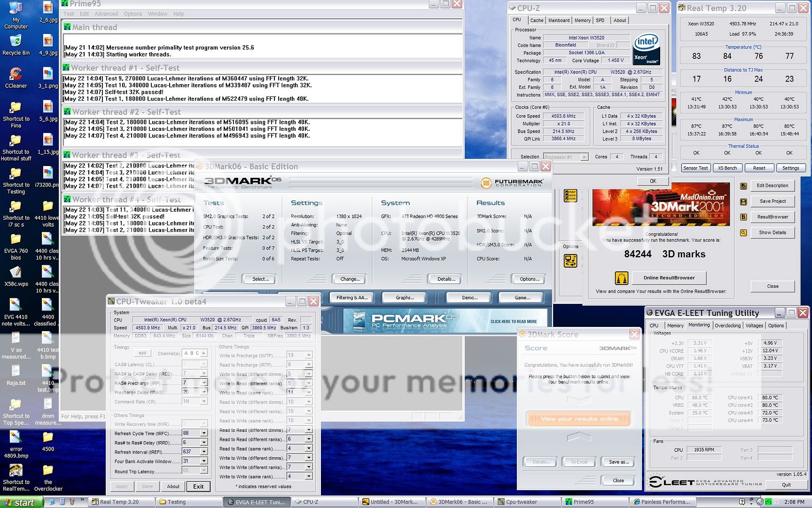Click the magnifier Show Details icon
This screenshot has width=812, height=508.
(x=743, y=233)
